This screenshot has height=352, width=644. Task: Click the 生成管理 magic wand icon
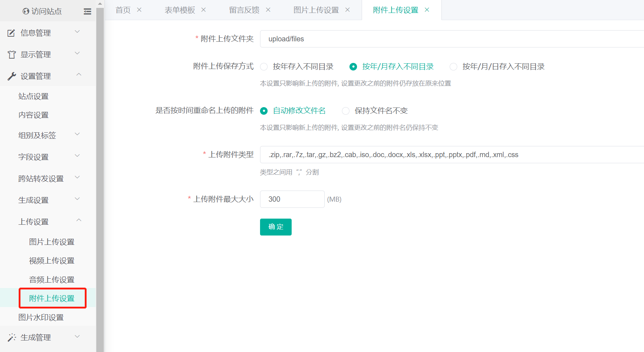tap(11, 337)
